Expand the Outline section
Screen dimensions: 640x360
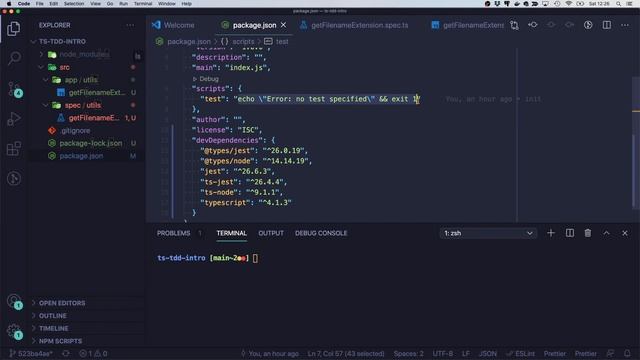(52, 316)
